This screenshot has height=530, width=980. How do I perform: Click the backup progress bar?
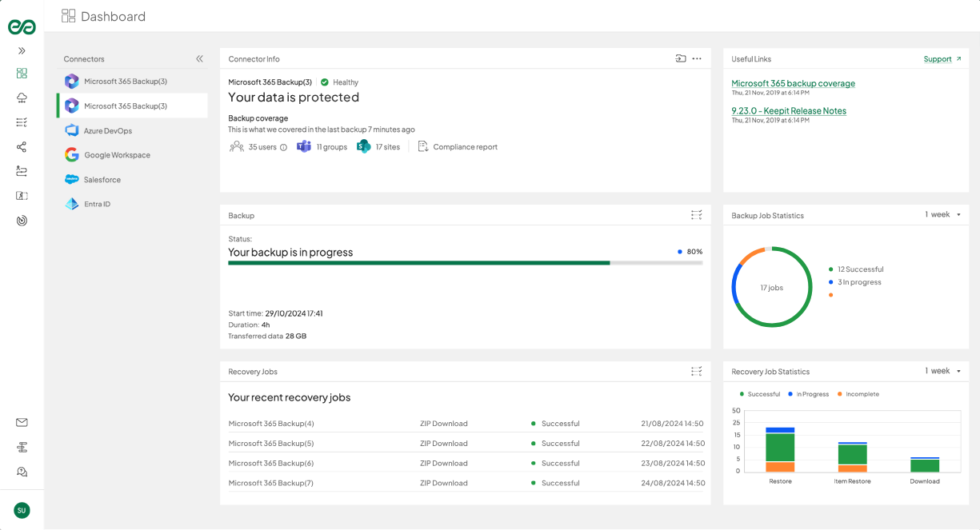tap(464, 263)
